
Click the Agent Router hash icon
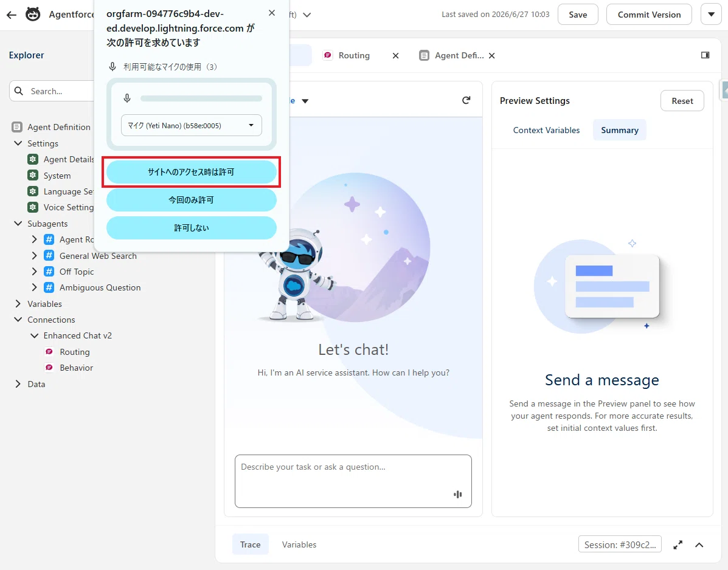[x=49, y=239]
